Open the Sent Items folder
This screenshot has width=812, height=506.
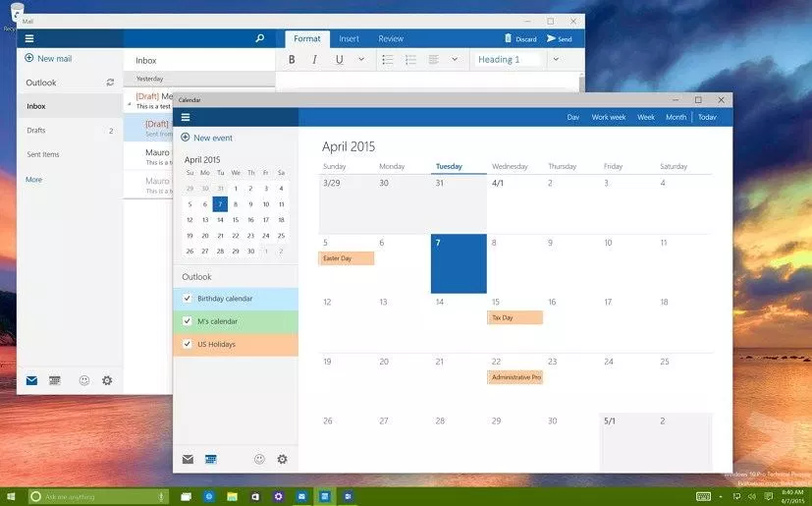pos(70,154)
